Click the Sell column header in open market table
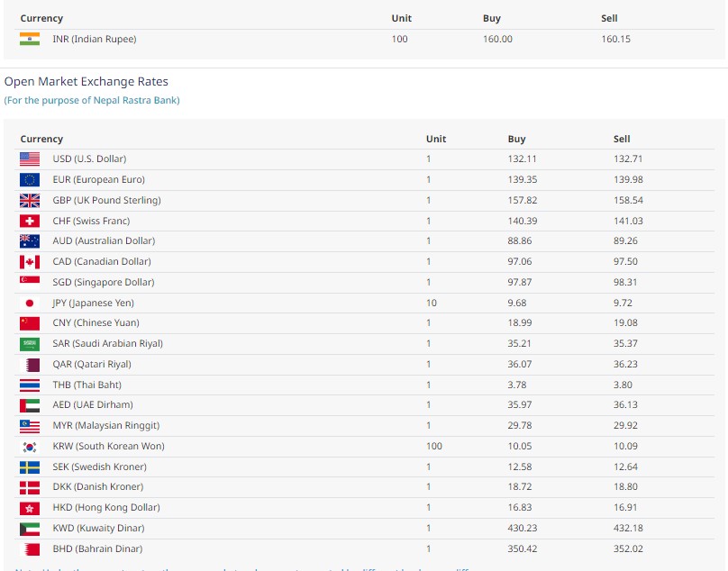This screenshot has width=728, height=571. pyautogui.click(x=622, y=139)
